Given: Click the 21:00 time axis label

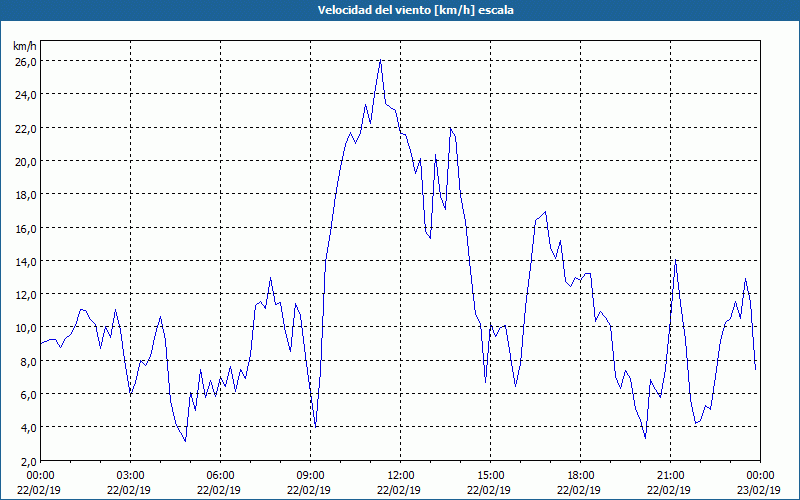Looking at the screenshot, I should coord(670,476).
